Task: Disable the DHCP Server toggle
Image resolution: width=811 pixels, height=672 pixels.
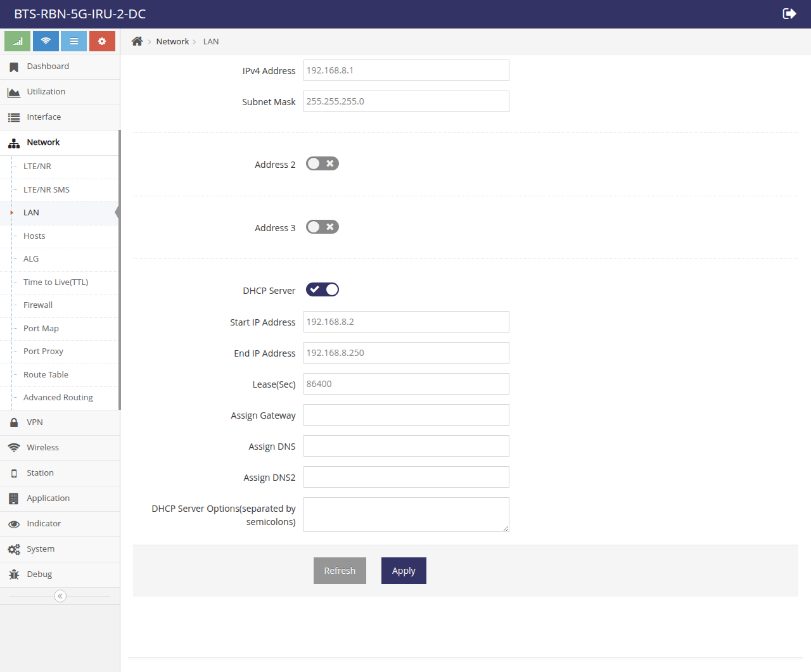Action: click(322, 289)
